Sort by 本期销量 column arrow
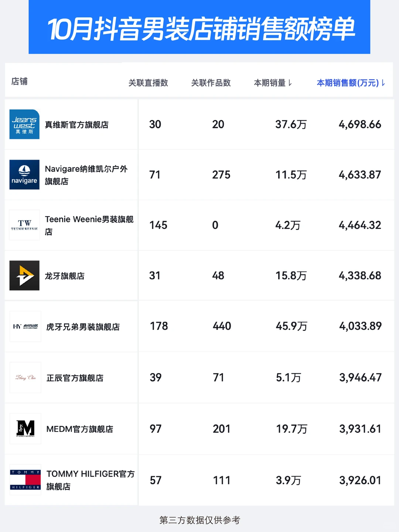This screenshot has height=532, width=399. pyautogui.click(x=290, y=83)
